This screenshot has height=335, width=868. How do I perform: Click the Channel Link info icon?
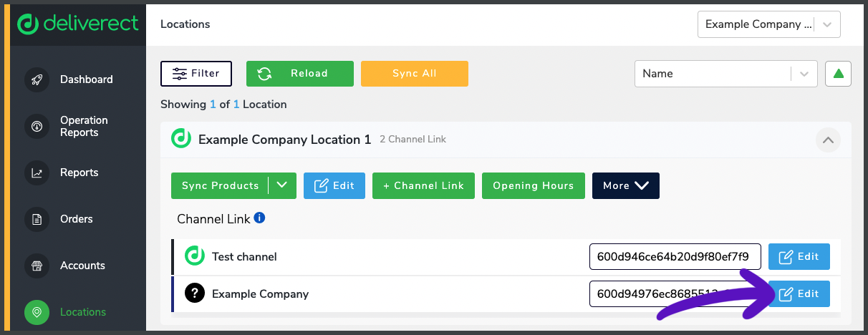tap(259, 218)
